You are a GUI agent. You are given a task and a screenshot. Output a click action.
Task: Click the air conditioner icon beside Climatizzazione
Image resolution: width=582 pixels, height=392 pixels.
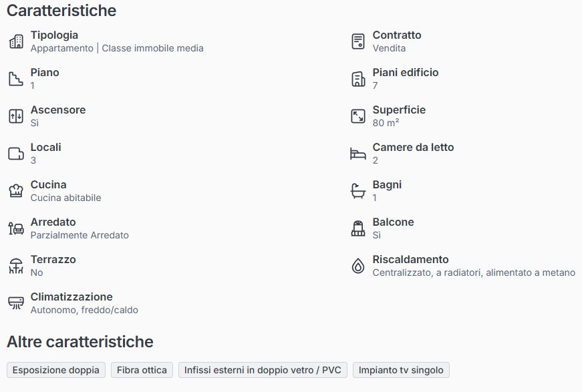click(x=16, y=303)
